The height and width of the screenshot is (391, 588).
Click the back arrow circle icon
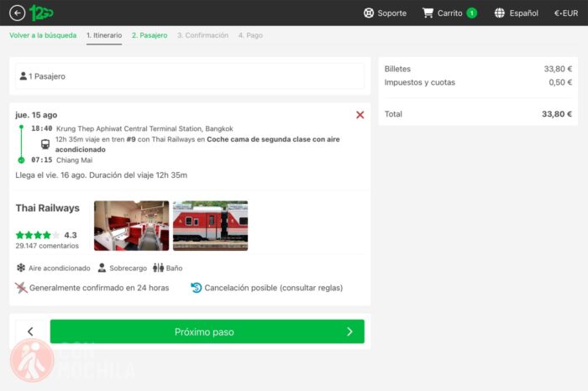(18, 13)
